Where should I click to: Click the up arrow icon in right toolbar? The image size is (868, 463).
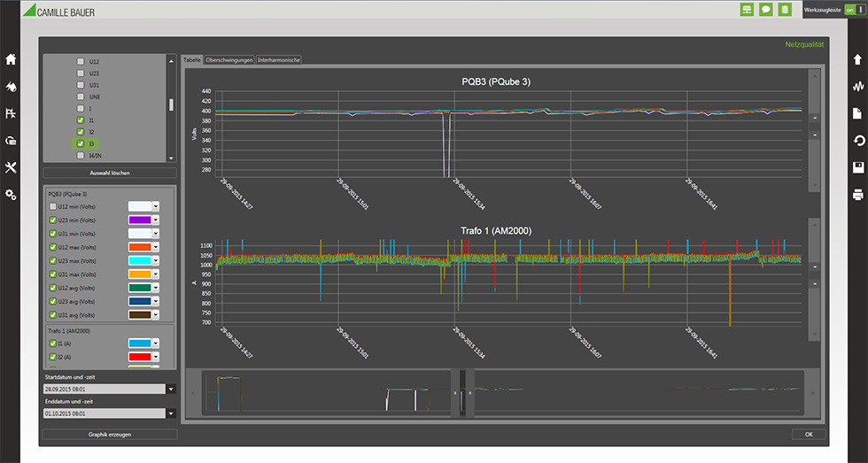[857, 59]
